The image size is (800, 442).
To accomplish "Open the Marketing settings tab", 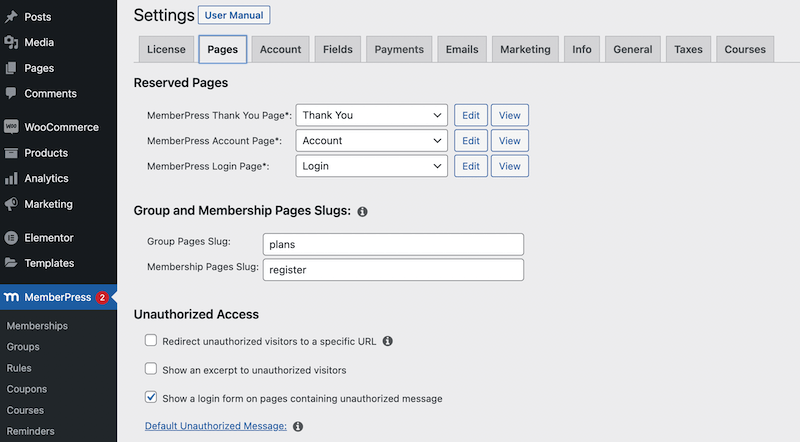I will [526, 50].
